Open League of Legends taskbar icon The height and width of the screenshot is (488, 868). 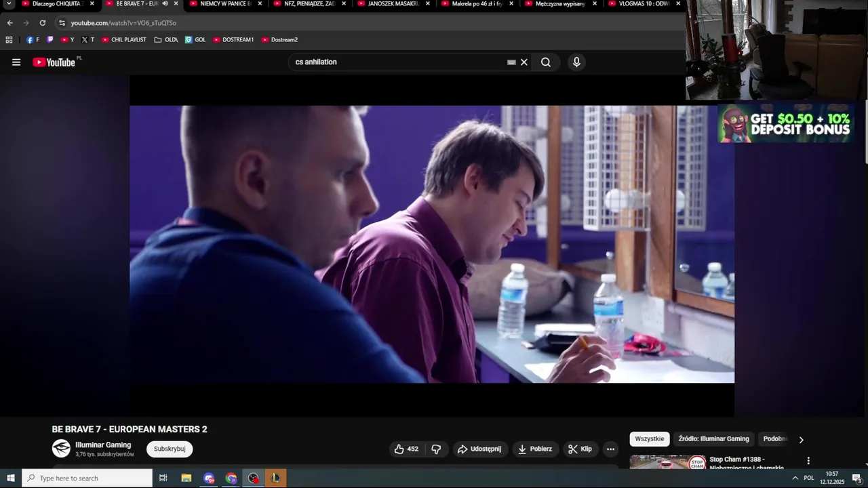pos(275,478)
